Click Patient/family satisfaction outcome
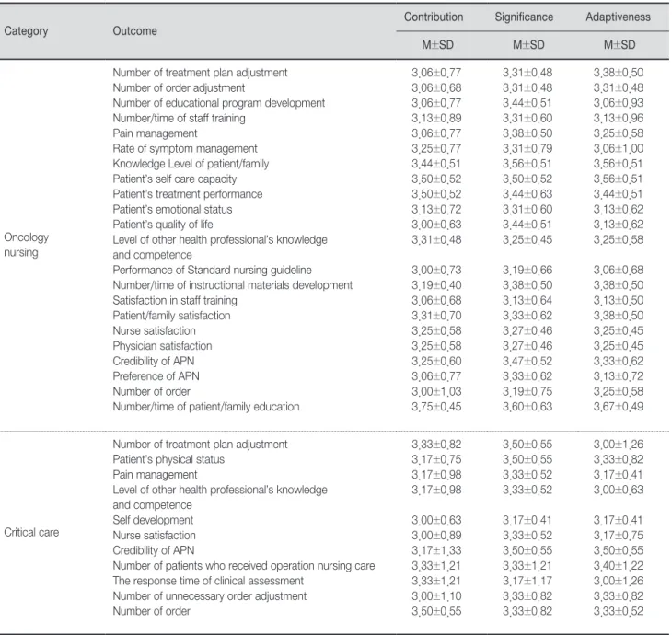 (x=171, y=316)
